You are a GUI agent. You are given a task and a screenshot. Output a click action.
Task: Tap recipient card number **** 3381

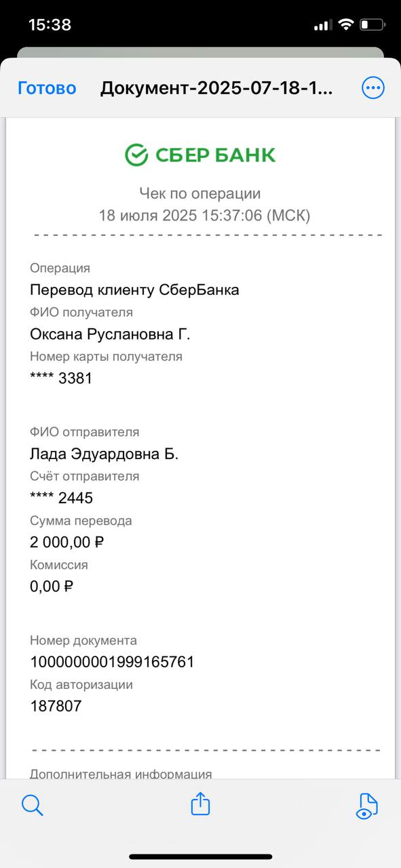tap(61, 378)
